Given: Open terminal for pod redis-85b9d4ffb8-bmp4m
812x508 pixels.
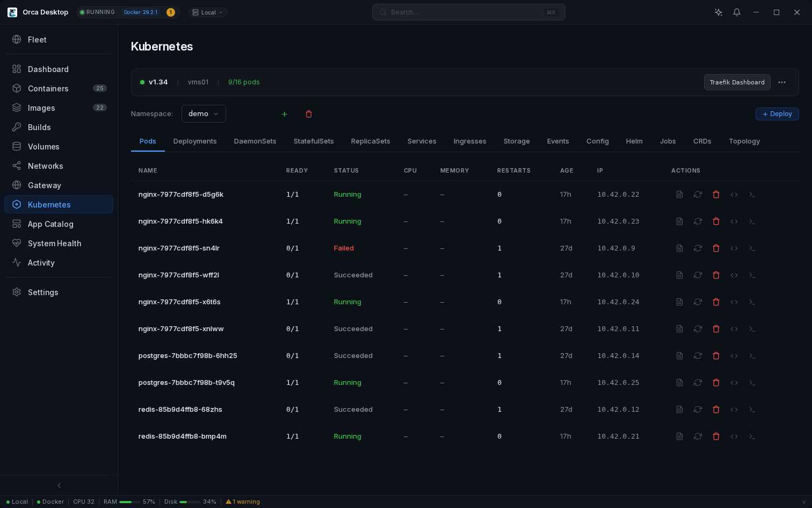Looking at the screenshot, I should (x=752, y=437).
